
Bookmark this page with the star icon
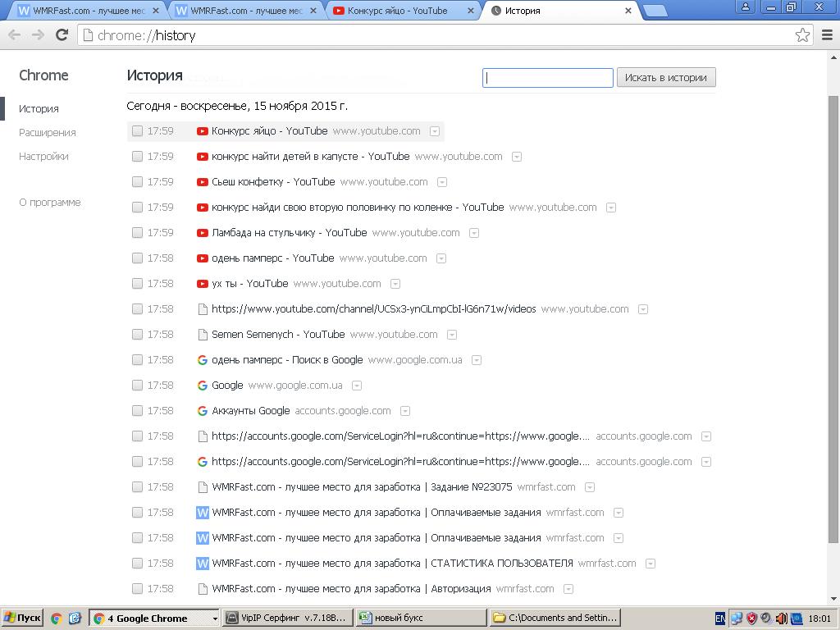point(802,35)
